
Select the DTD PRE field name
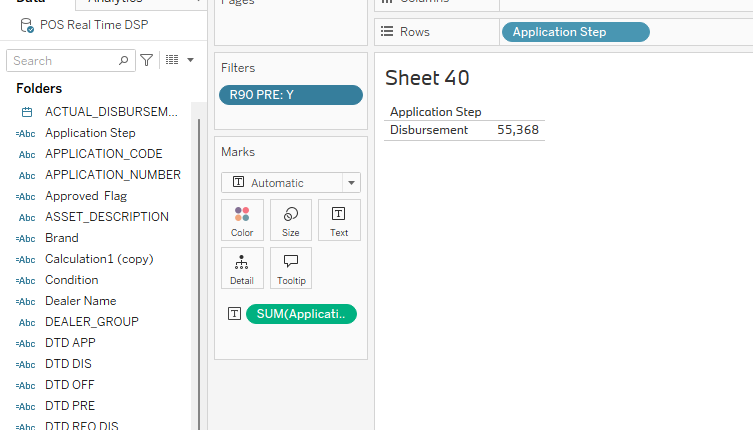pyautogui.click(x=70, y=406)
